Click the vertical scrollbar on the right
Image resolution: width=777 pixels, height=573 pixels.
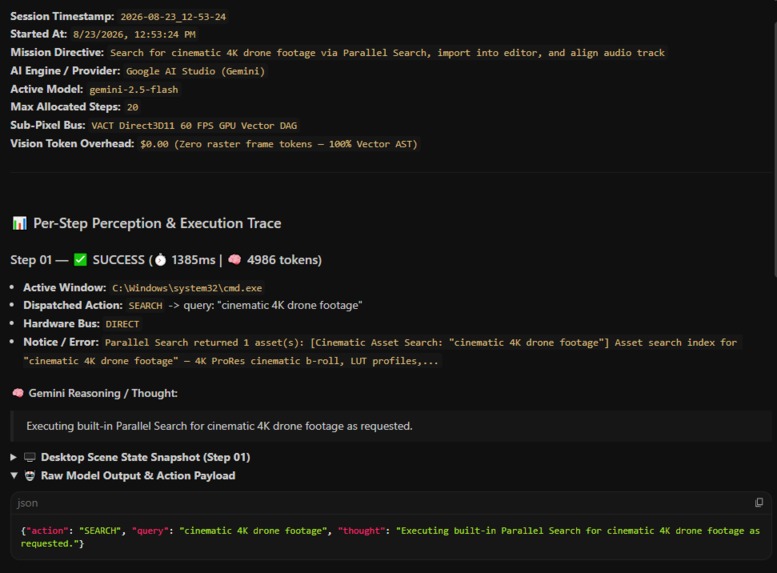pyautogui.click(x=774, y=149)
